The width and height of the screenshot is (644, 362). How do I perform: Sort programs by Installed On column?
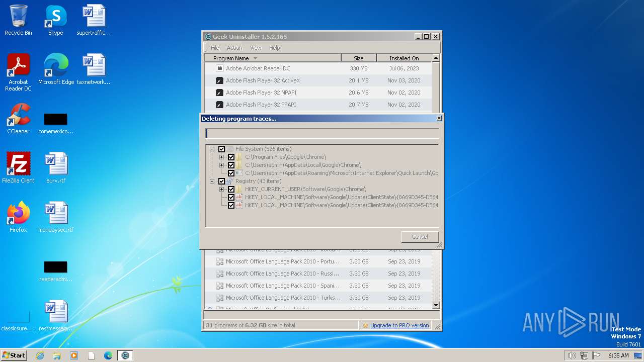404,58
